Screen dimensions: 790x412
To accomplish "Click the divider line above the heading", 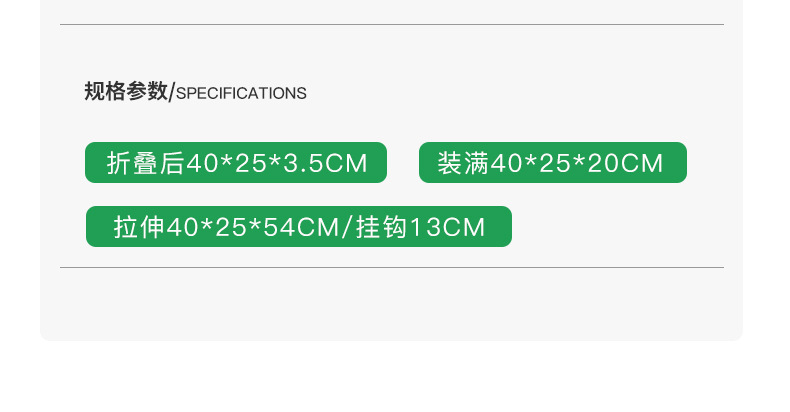I will point(391,24).
